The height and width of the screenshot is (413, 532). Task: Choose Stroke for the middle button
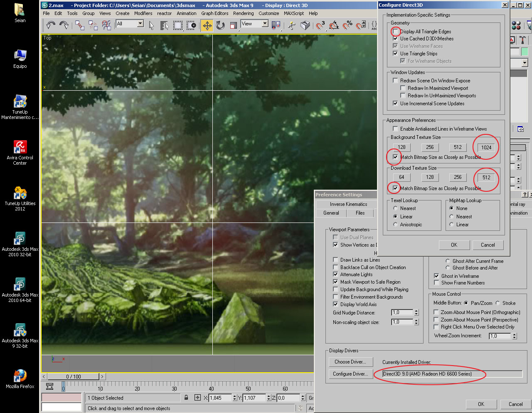coord(498,303)
